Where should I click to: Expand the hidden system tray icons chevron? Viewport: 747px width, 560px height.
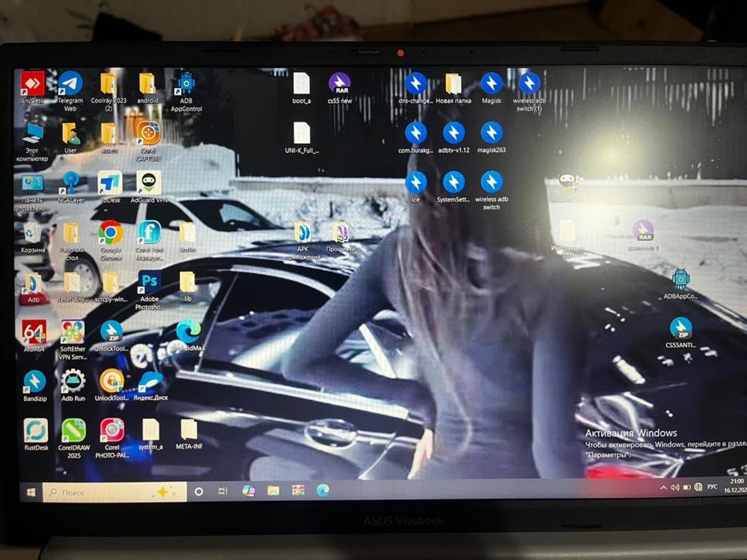[663, 488]
